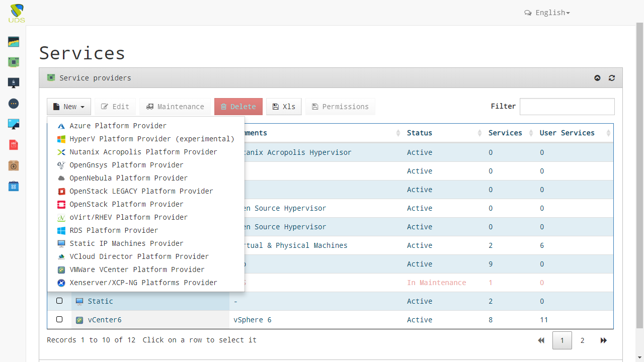Screen dimensions: 644x362
Task: Click the UDS logo icon
Action: pyautogui.click(x=16, y=13)
